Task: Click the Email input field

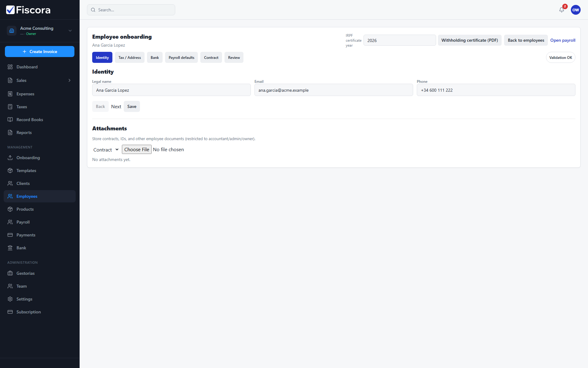Action: (334, 90)
